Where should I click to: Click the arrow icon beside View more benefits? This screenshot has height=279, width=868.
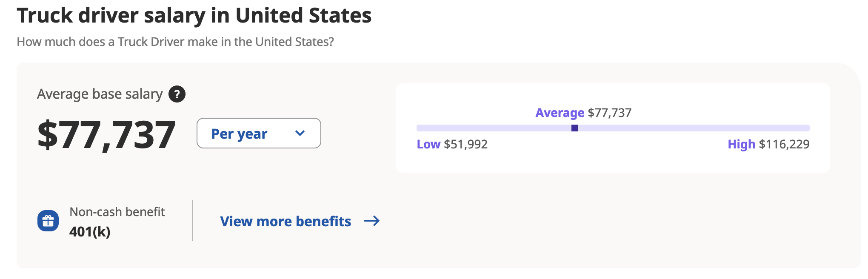click(373, 221)
